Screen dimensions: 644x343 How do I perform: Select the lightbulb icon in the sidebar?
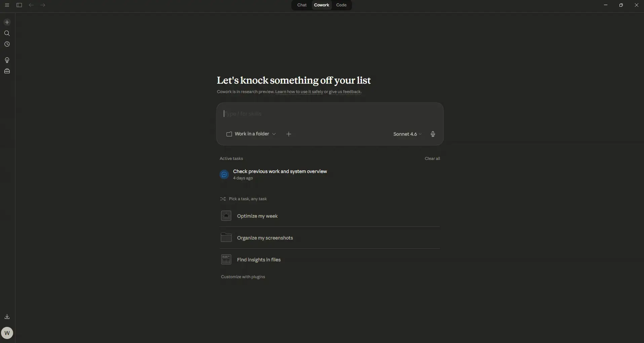pos(7,60)
